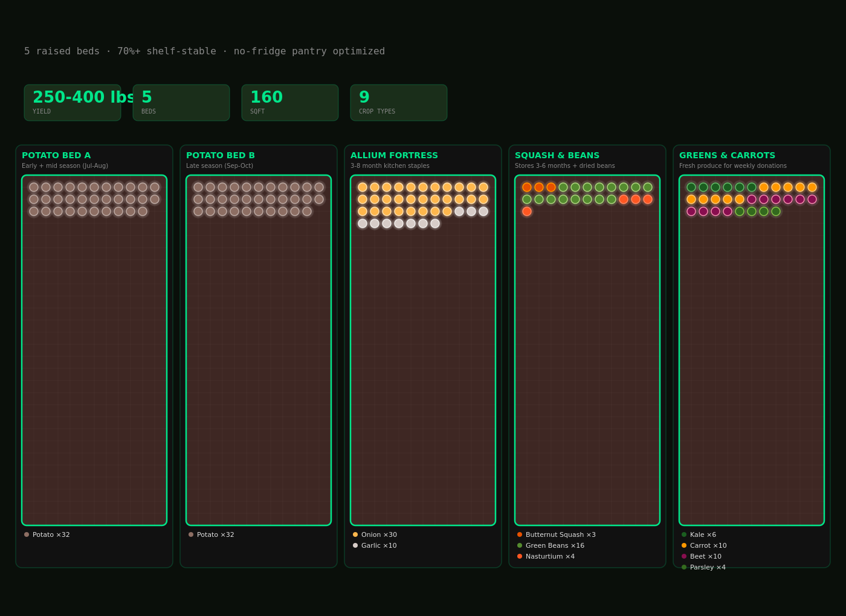Click the 5 Beds stat card
The height and width of the screenshot is (616, 846).
pyautogui.click(x=181, y=103)
